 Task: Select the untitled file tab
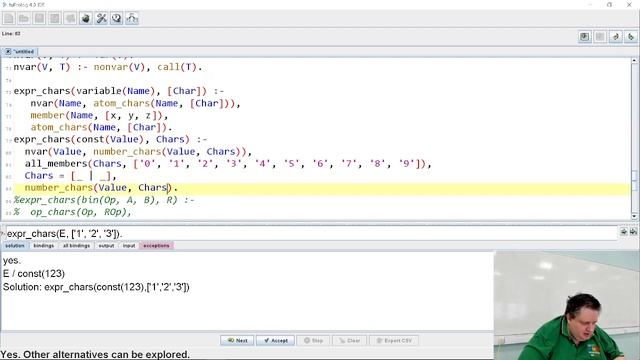[20, 52]
